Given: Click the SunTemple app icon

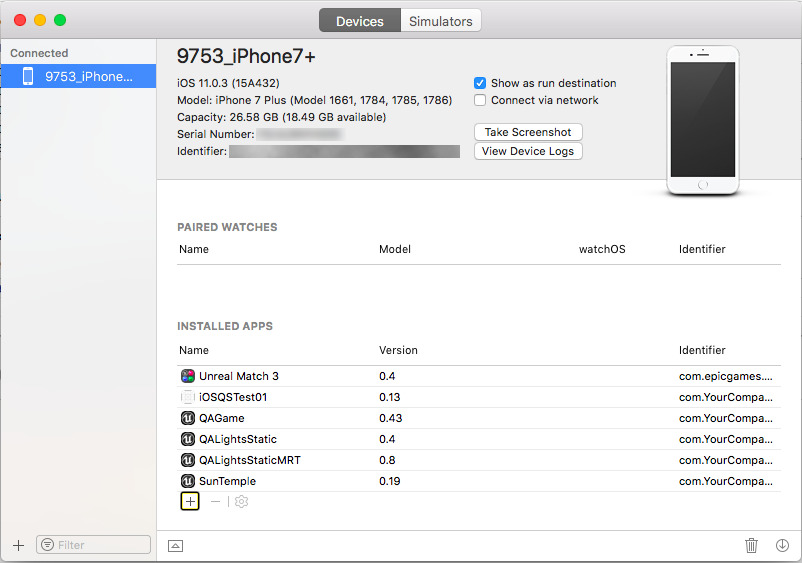Looking at the screenshot, I should pos(188,481).
